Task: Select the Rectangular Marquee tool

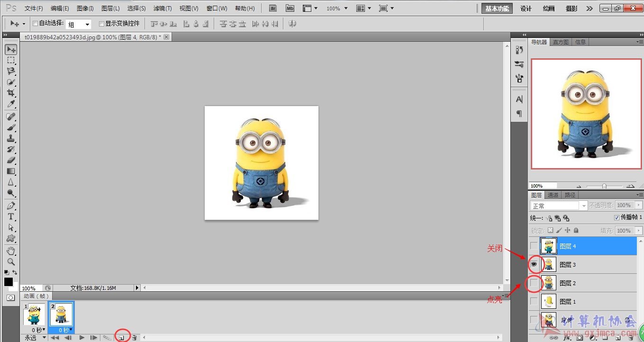Action: coord(11,60)
